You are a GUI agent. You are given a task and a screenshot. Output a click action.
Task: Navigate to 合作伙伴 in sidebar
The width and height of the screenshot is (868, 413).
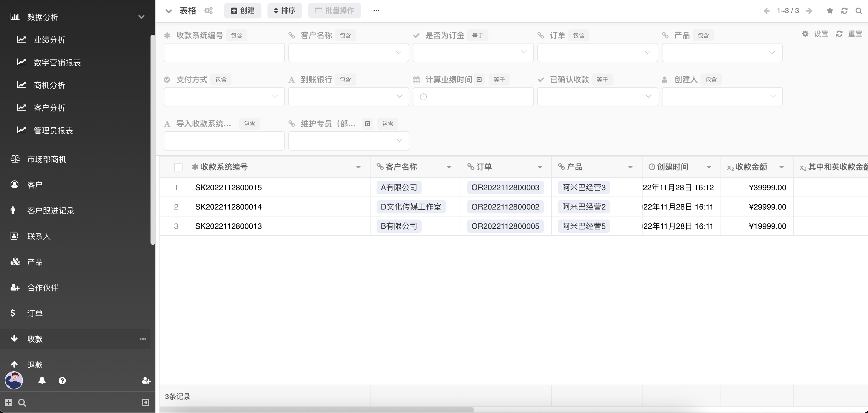(x=43, y=287)
